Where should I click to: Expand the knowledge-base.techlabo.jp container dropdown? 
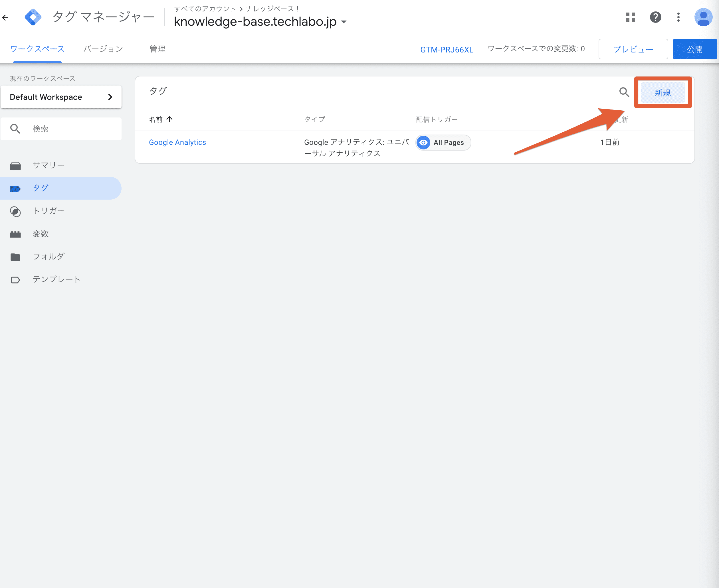click(x=344, y=22)
